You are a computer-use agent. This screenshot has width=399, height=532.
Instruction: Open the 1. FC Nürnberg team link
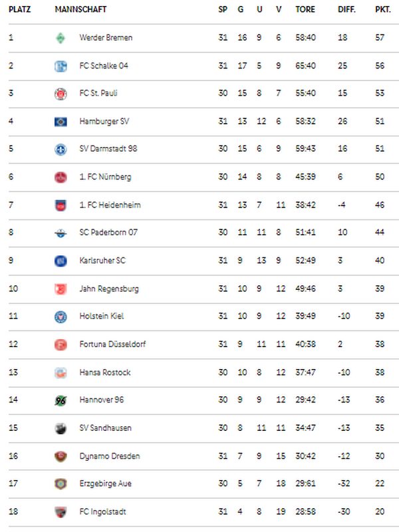tap(105, 177)
